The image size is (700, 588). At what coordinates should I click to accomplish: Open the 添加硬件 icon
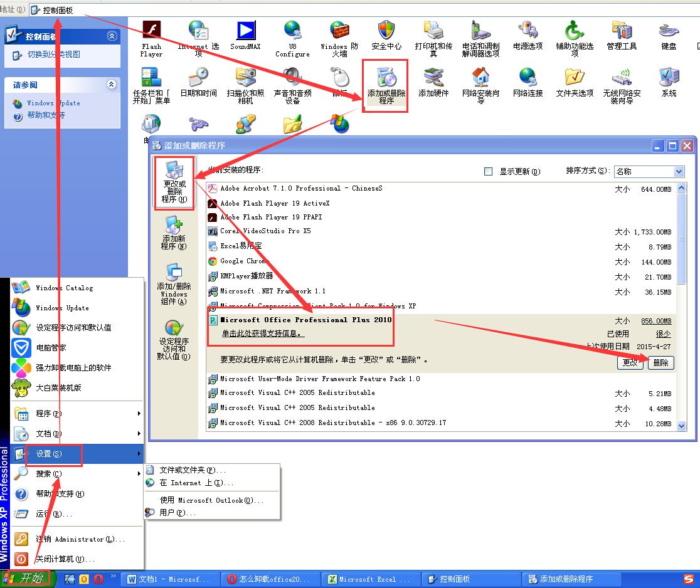coord(433,82)
